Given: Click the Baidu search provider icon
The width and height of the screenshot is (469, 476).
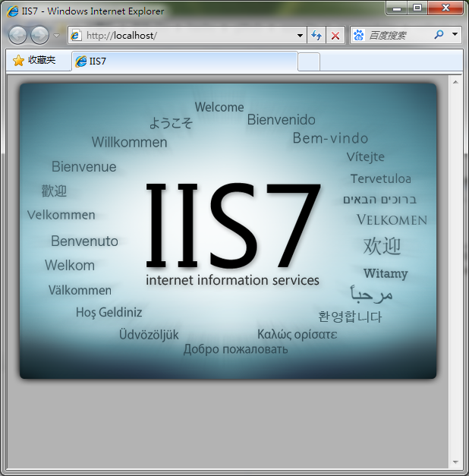Looking at the screenshot, I should [359, 36].
